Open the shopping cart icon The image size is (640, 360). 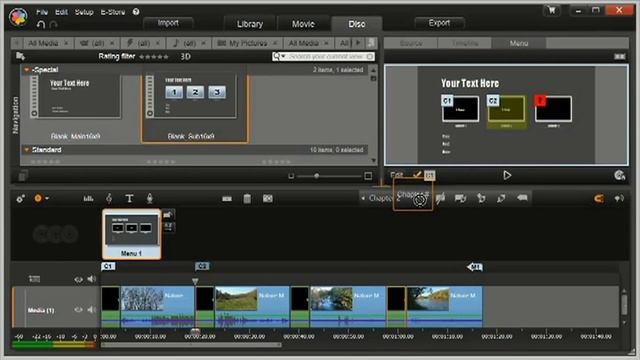coord(552,11)
